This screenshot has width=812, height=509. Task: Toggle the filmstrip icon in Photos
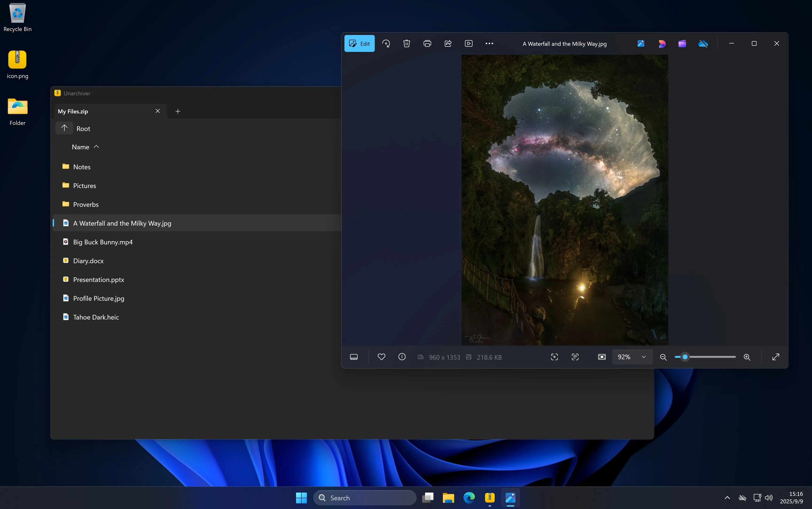pos(354,357)
